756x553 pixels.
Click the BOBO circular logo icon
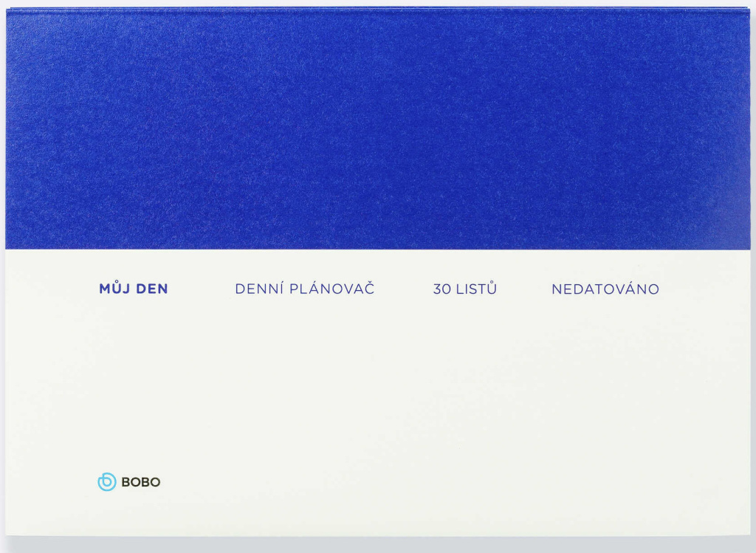tap(107, 482)
